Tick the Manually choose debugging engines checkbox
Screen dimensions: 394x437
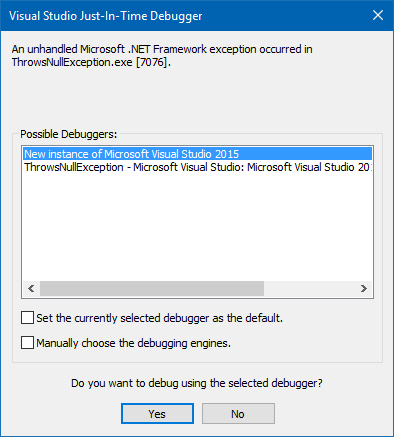pos(27,343)
